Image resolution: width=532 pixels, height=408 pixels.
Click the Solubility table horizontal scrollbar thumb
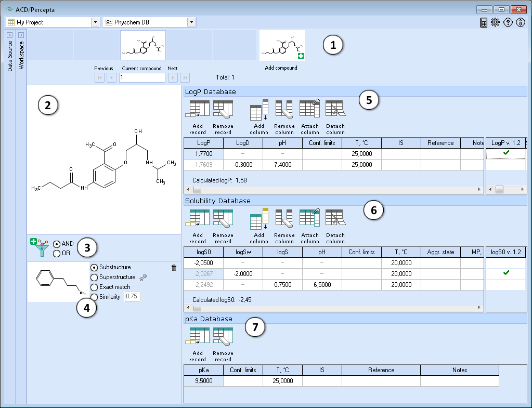pos(197,308)
